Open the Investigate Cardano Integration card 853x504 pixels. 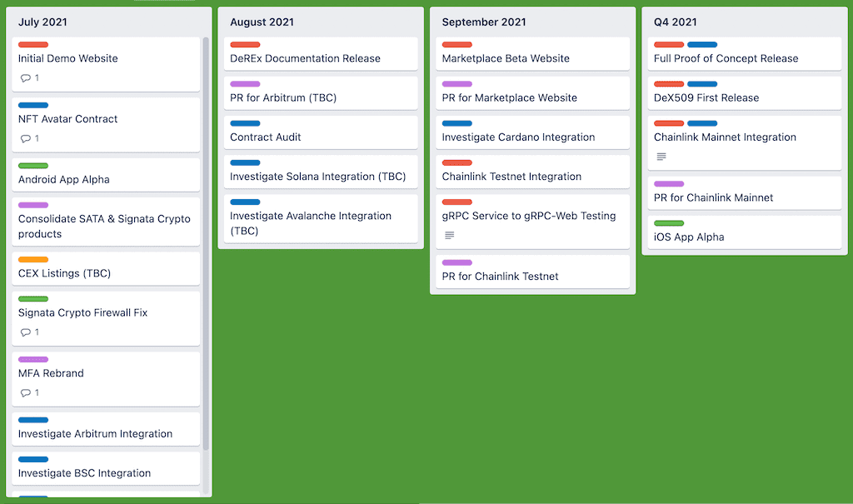(x=532, y=132)
